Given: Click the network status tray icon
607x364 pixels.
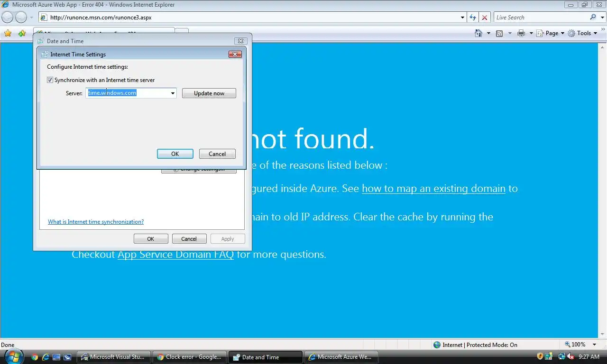Looking at the screenshot, I should pyautogui.click(x=561, y=356).
